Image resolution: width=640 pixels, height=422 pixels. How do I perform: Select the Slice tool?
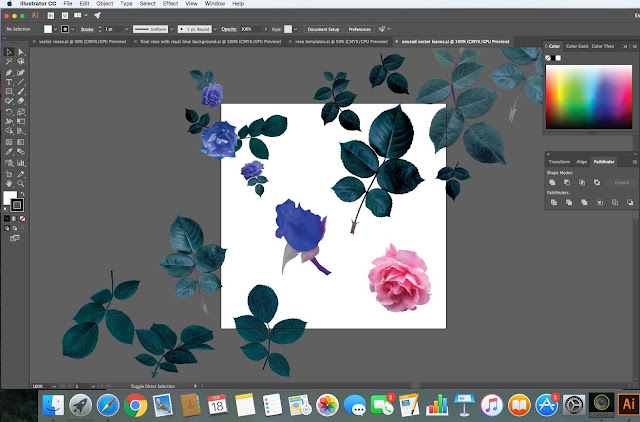click(x=21, y=174)
